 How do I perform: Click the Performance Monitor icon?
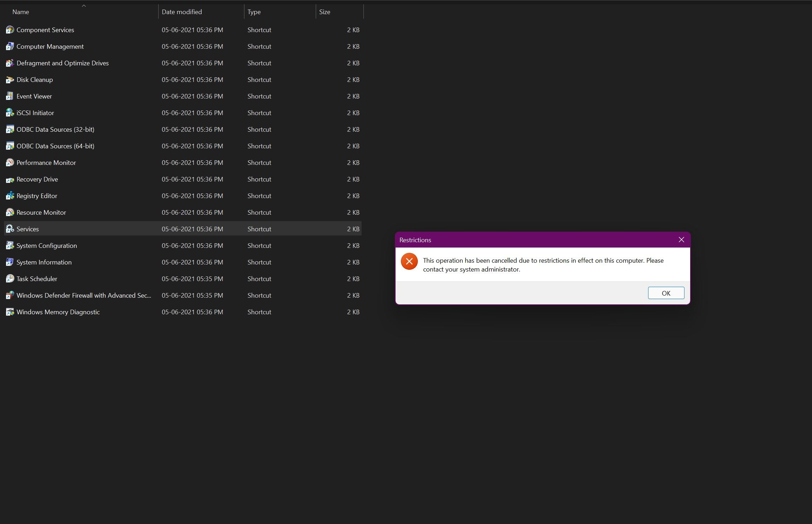[8, 163]
